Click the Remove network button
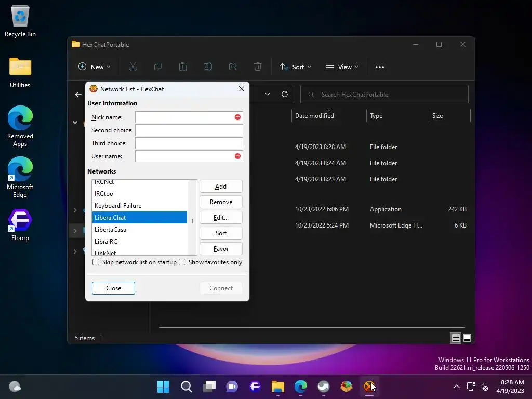 point(221,202)
